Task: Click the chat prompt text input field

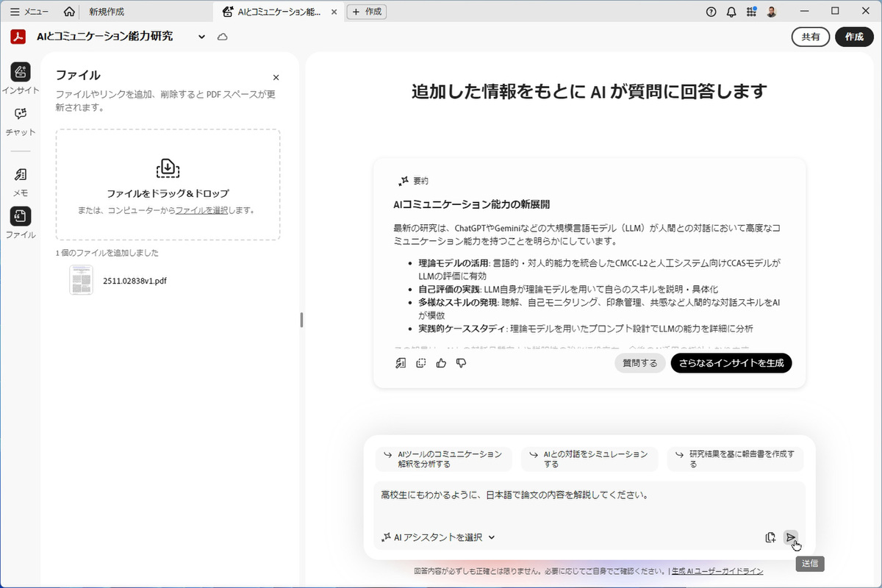Action: (x=585, y=503)
